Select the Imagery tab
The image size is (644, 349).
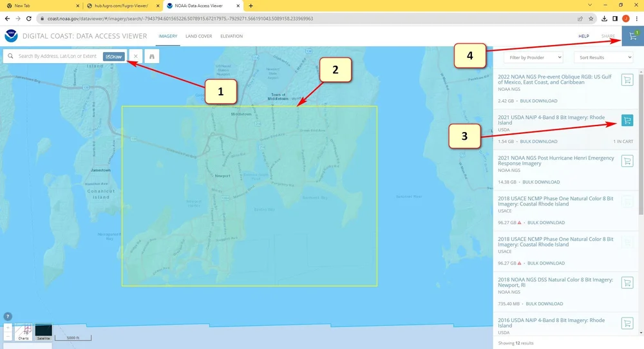coord(168,36)
